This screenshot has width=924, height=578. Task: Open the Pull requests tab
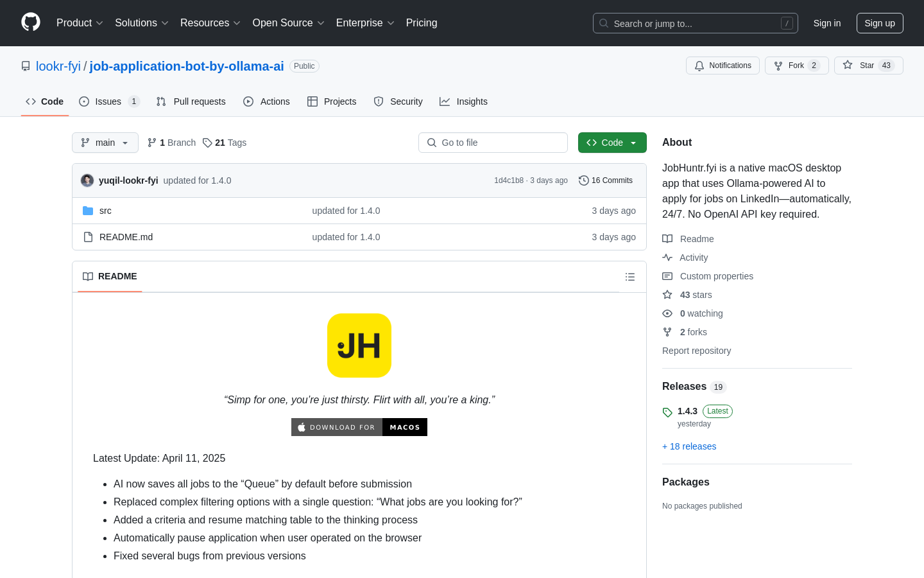pos(191,101)
